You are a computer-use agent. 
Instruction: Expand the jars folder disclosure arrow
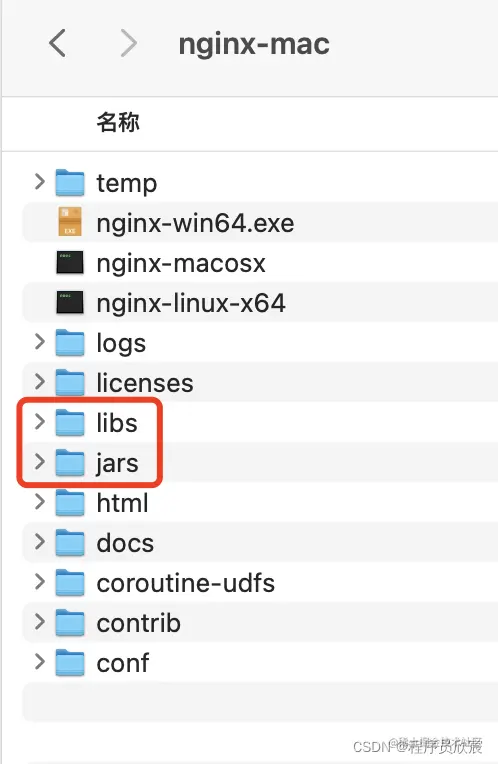(x=40, y=461)
